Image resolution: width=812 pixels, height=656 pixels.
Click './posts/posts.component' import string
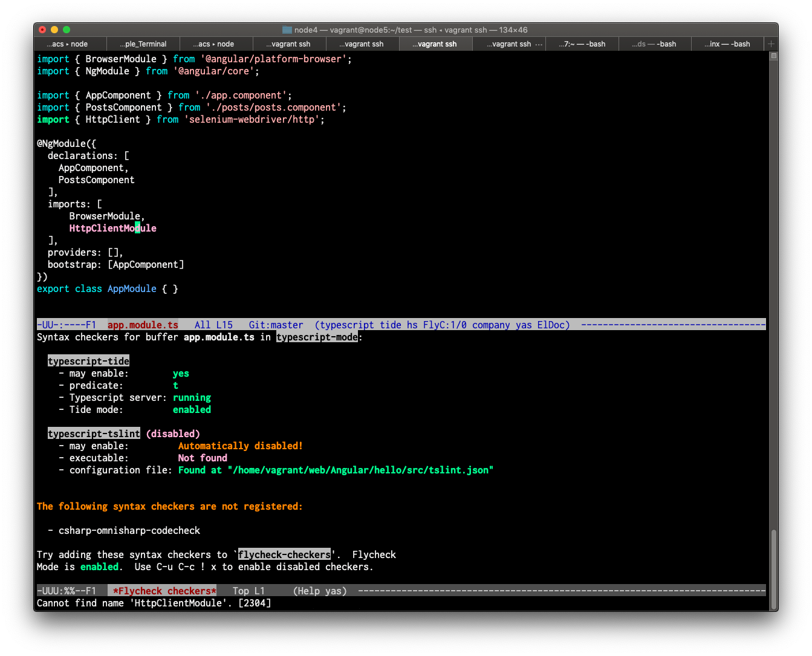[x=273, y=108]
